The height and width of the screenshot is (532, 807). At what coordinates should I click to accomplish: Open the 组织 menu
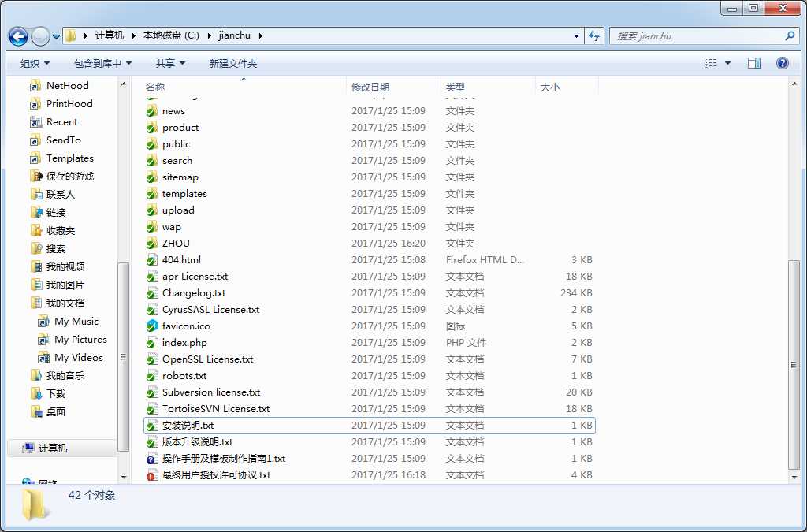click(x=35, y=63)
